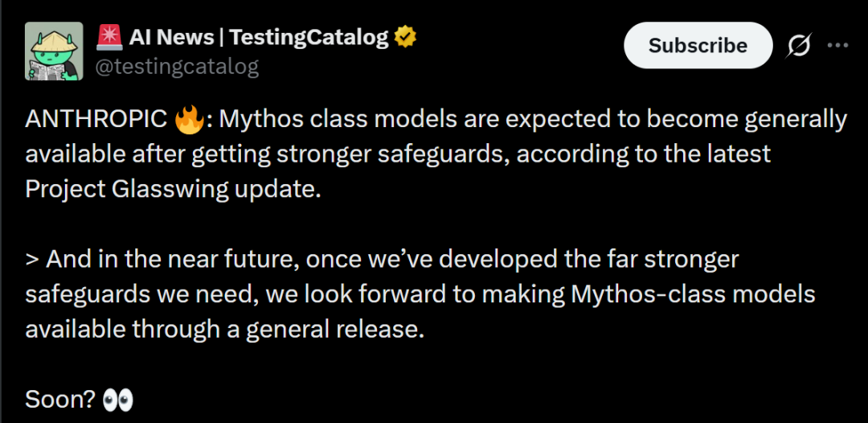Open the Grok explain-post icon
Viewport: 868px width, 423px height.
point(800,46)
